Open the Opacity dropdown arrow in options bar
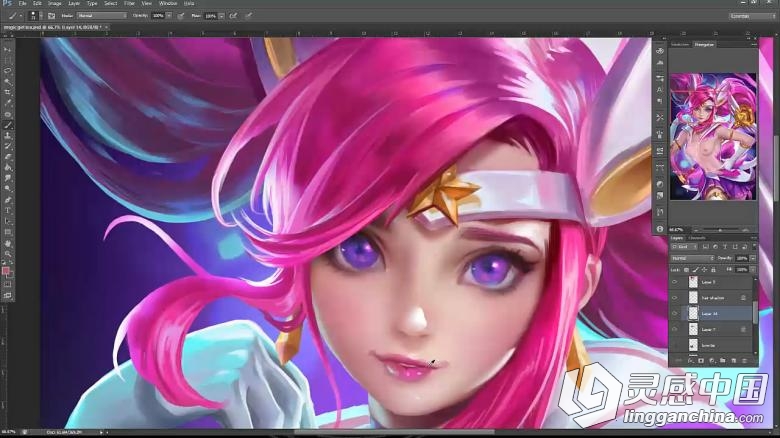 tap(169, 16)
